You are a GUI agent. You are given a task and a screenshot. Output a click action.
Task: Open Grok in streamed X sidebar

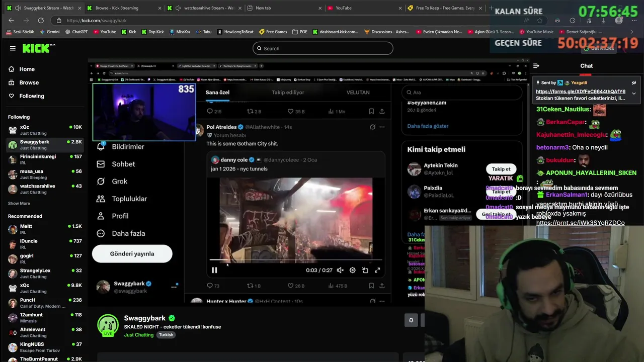point(112,182)
